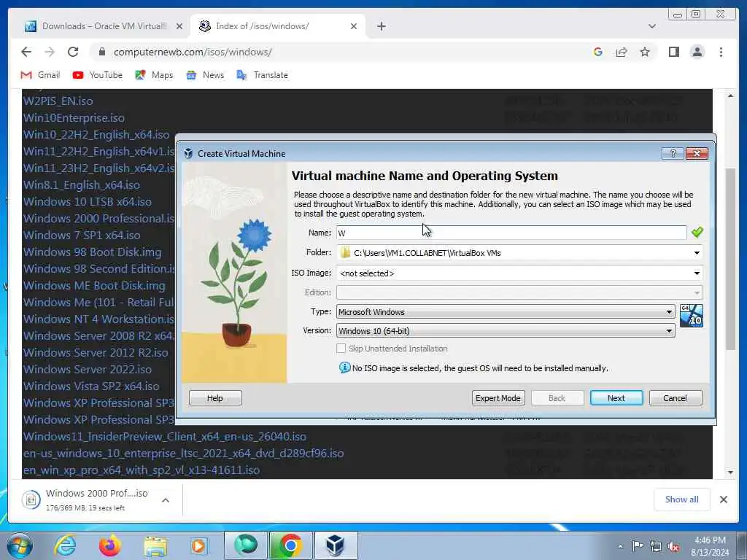This screenshot has width=747, height=560.
Task: Share this page icon
Action: pos(622,52)
